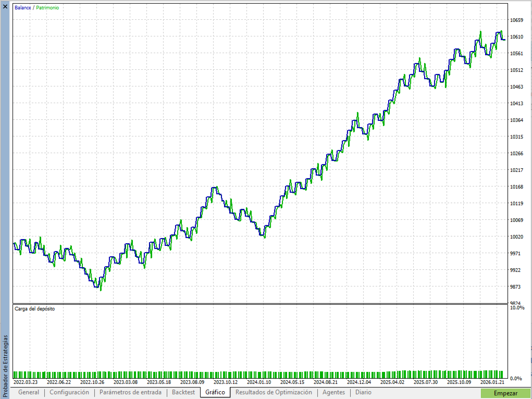The image size is (532, 399).
Task: Click the 9922 axis value
Action: click(515, 270)
